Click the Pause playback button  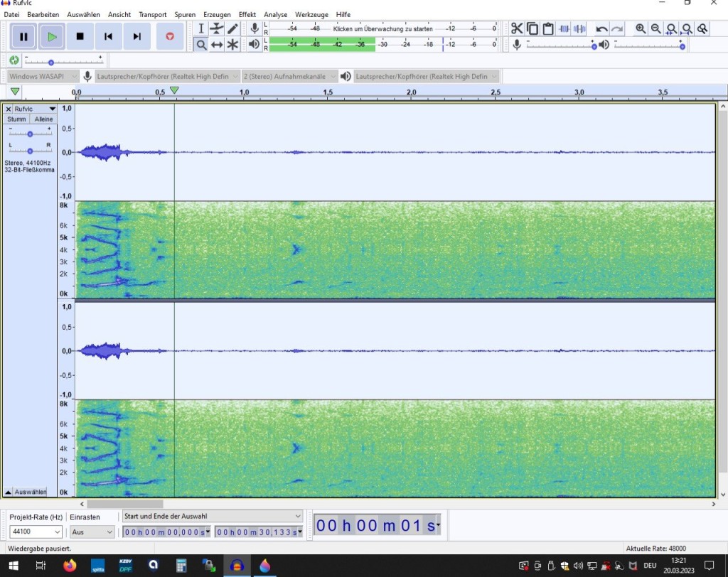point(23,36)
